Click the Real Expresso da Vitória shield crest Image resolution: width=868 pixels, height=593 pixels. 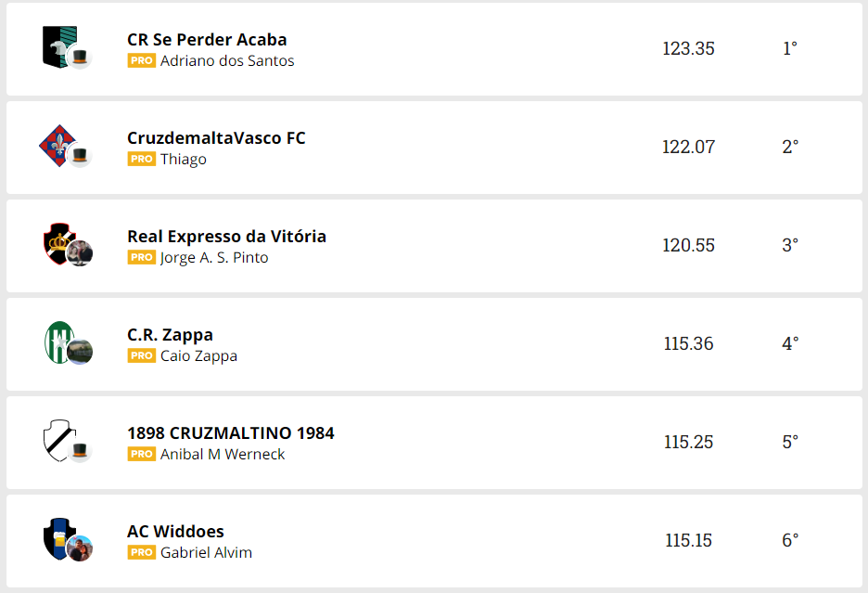pyautogui.click(x=57, y=242)
